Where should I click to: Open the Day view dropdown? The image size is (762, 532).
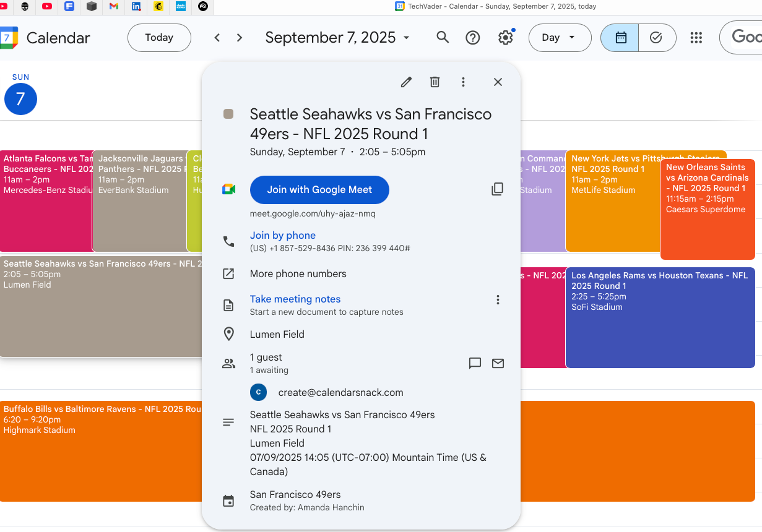pos(559,38)
